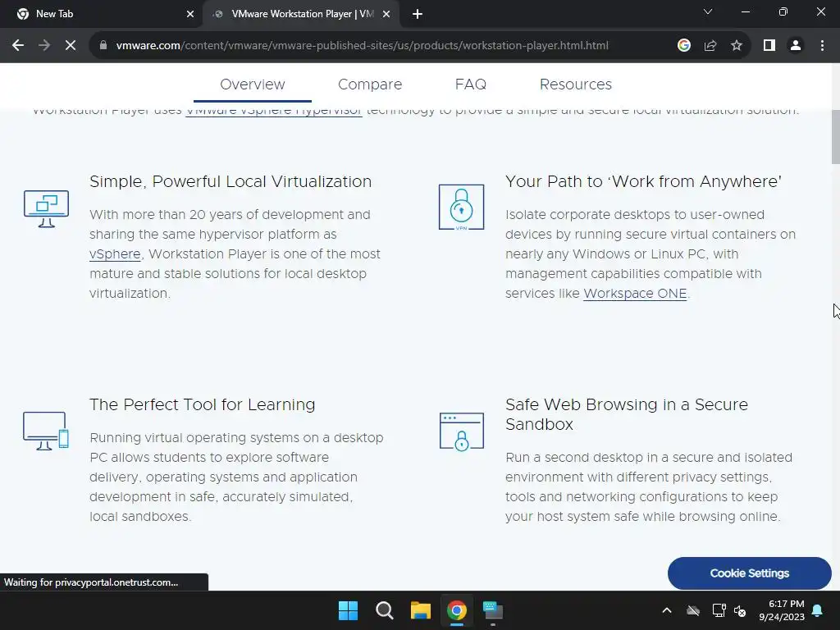
Task: Click the page vertical scrollbar thumb
Action: point(835,137)
